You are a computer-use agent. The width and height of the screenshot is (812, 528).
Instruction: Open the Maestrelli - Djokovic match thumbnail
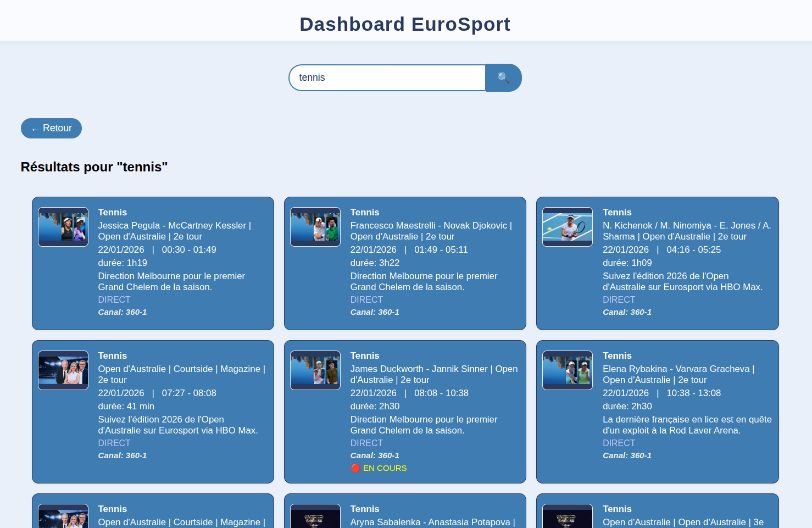tap(315, 227)
